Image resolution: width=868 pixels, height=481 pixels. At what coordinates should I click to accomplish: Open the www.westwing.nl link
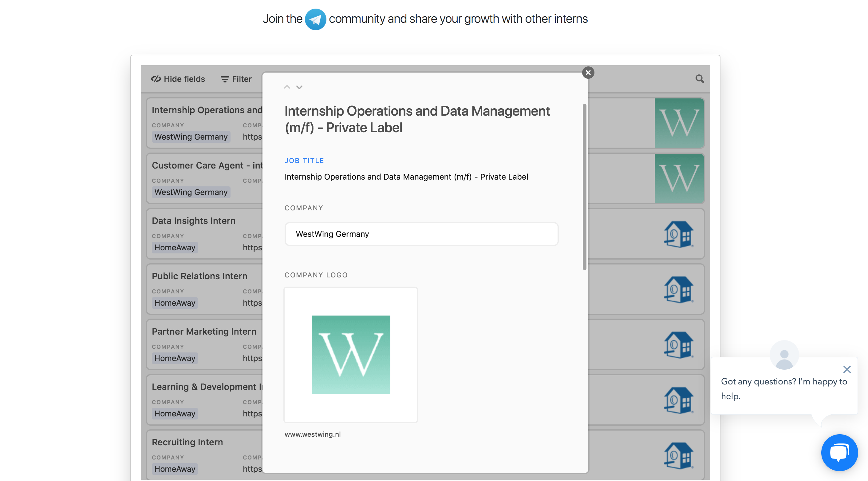pos(312,434)
